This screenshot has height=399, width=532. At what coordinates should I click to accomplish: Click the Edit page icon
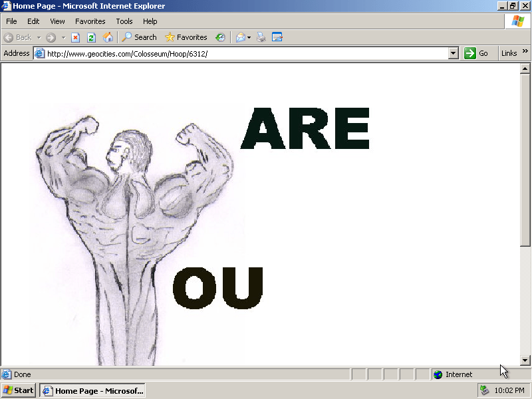tap(277, 37)
